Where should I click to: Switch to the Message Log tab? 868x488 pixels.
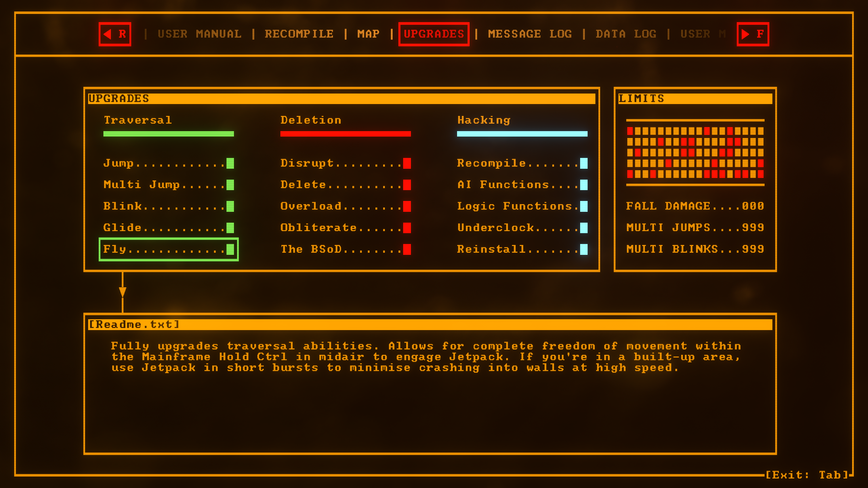[x=530, y=34]
